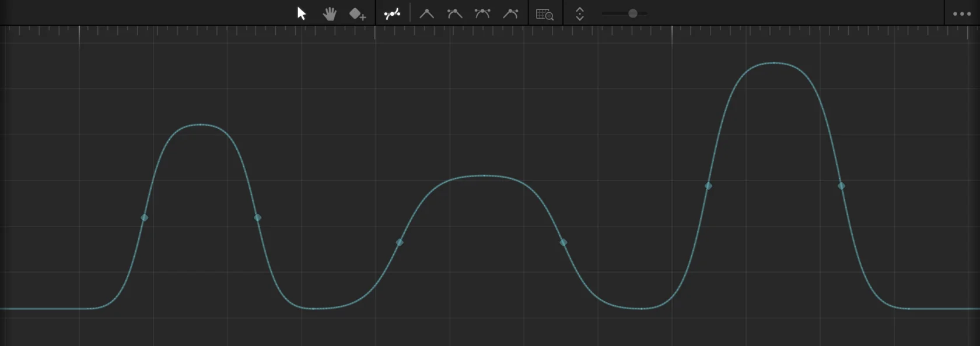Click the frame-all-curves zoom icon

545,14
